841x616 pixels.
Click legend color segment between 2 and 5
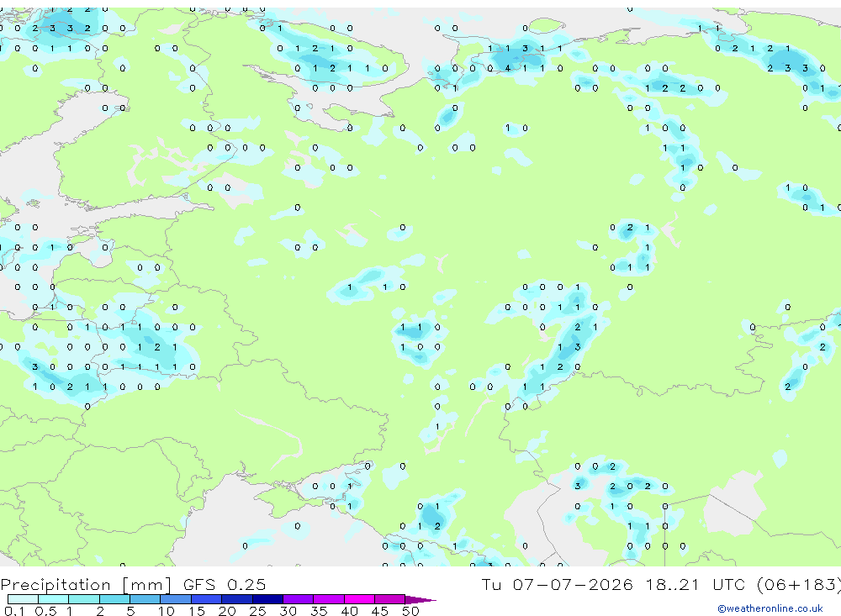[x=114, y=599]
